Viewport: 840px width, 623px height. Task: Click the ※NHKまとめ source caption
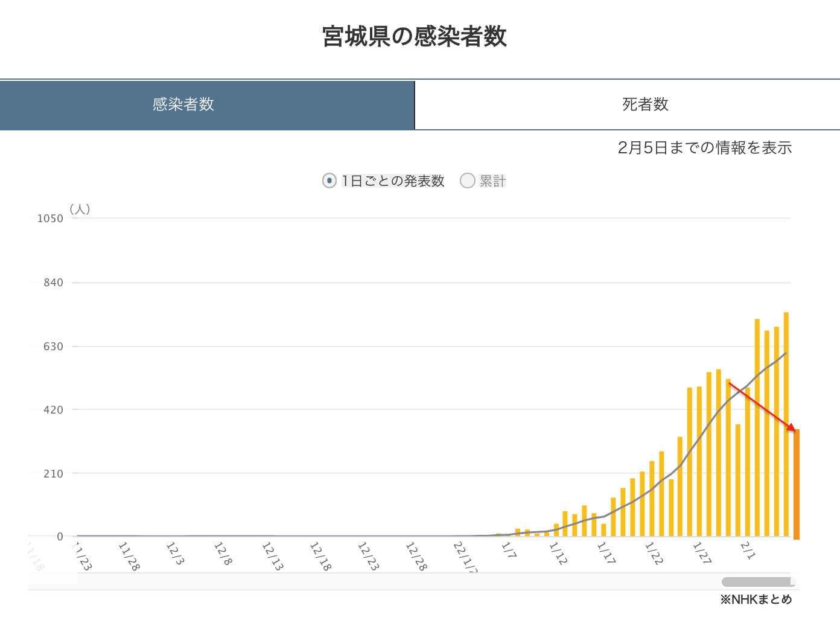point(756,599)
